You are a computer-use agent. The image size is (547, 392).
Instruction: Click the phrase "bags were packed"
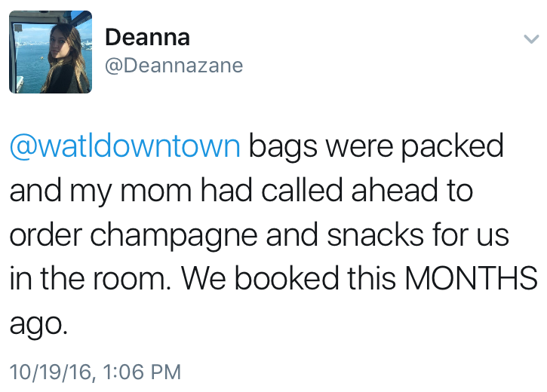coord(376,145)
